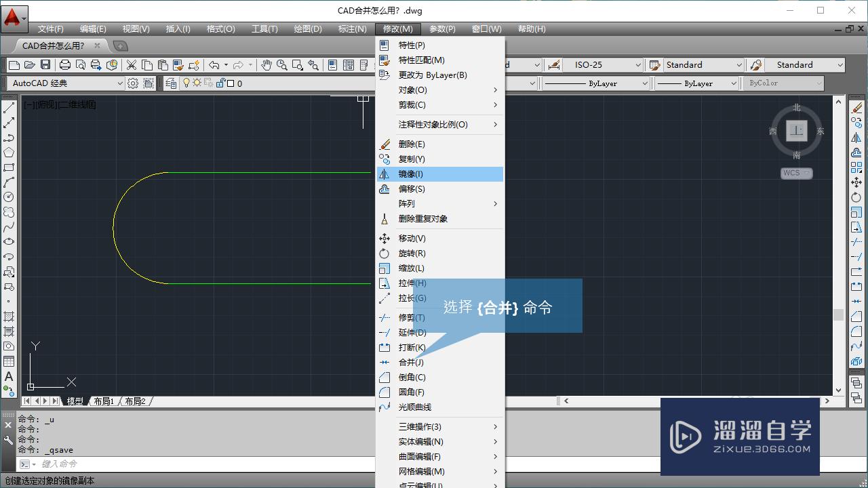
Task: Click the Rotate icon in right toolbar
Action: 857,197
